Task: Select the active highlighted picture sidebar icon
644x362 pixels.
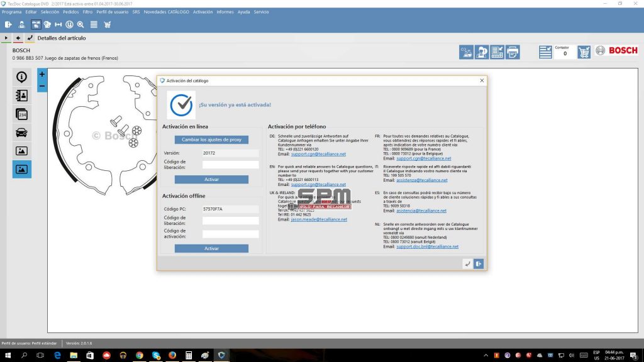Action: click(x=22, y=170)
